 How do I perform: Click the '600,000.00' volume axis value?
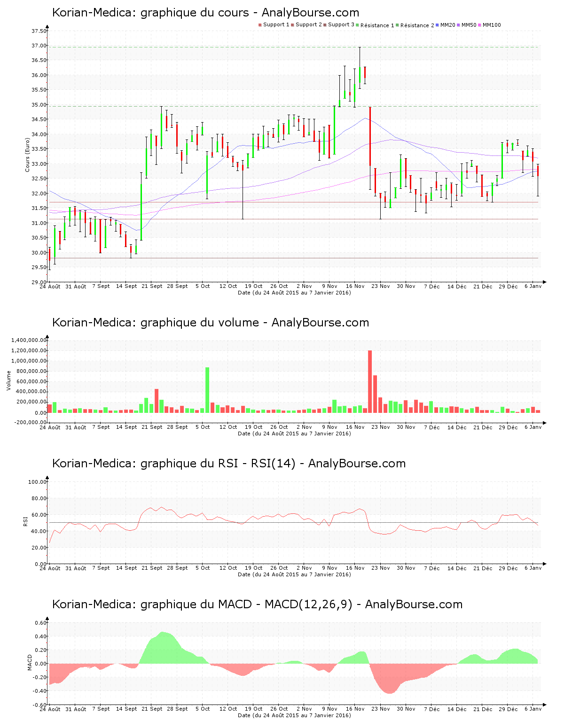coord(32,381)
